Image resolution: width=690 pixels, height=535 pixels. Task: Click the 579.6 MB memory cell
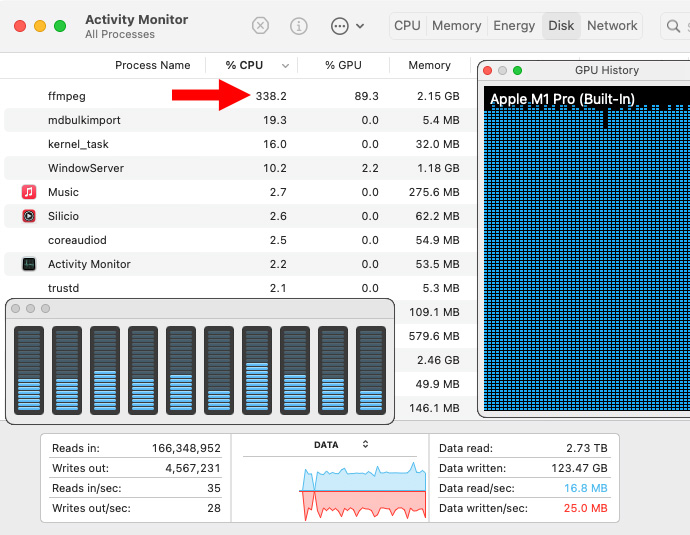(x=434, y=336)
